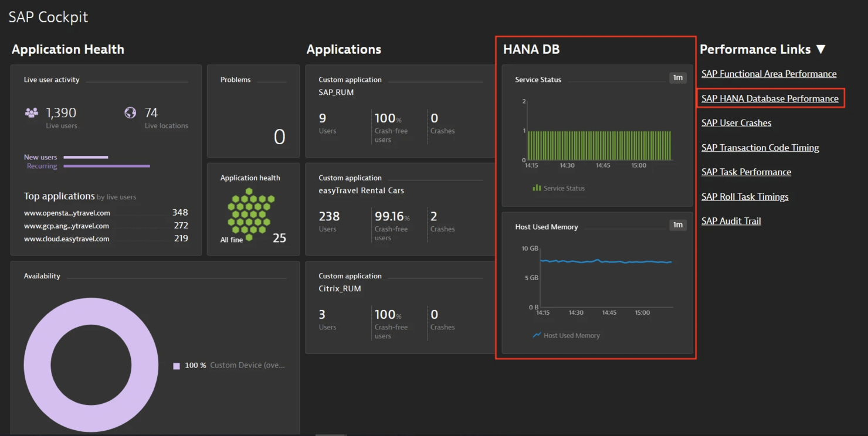Image resolution: width=868 pixels, height=436 pixels.
Task: Select the HANA DB section header
Action: 531,49
